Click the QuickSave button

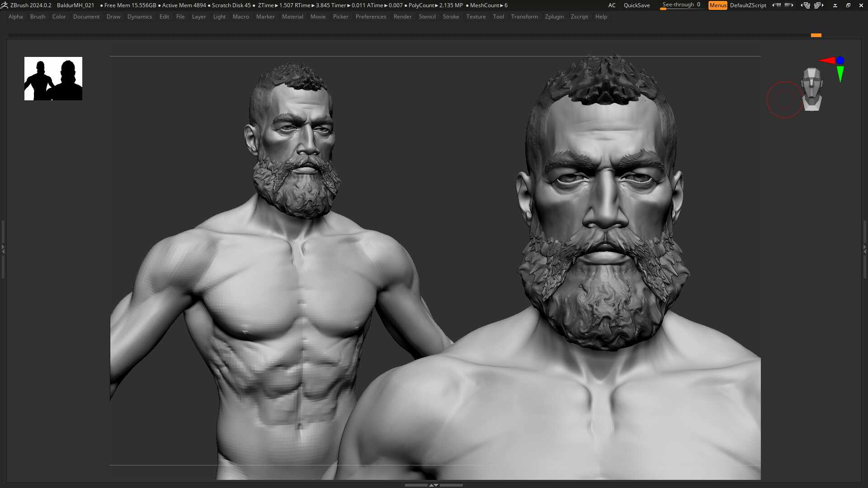pyautogui.click(x=637, y=5)
